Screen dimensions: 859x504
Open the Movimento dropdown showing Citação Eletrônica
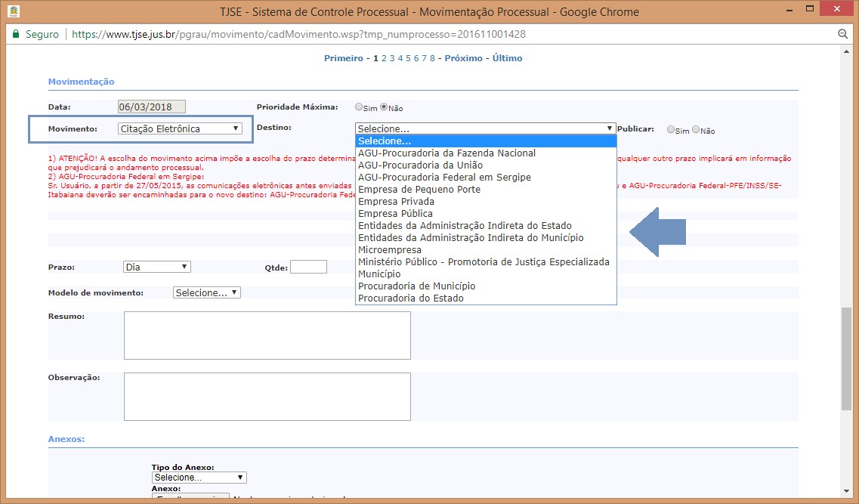tap(180, 128)
